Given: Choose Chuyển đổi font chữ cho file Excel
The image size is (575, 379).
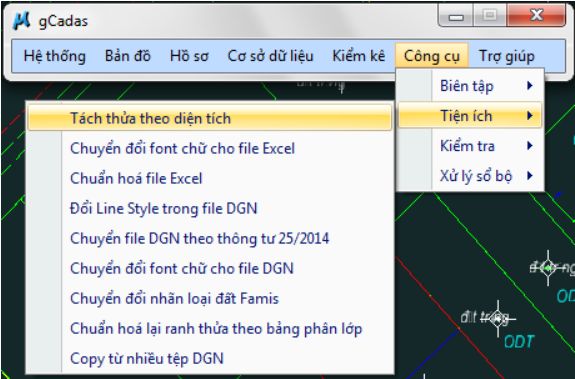Looking at the screenshot, I should click(210, 148).
